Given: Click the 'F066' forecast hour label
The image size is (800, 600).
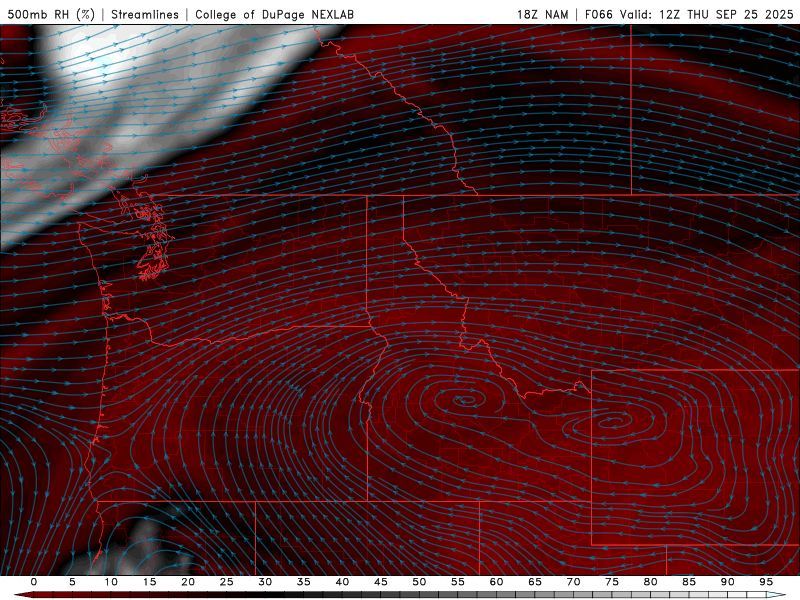Looking at the screenshot, I should coord(599,14).
